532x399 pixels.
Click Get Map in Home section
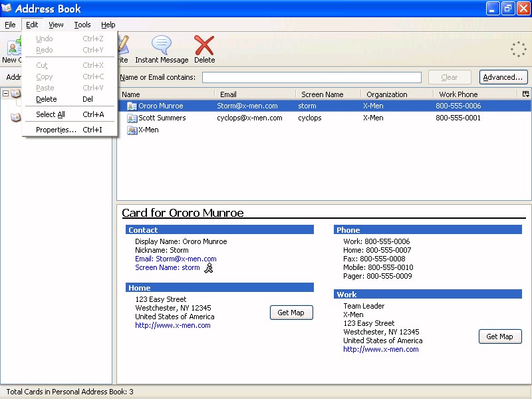[291, 313]
